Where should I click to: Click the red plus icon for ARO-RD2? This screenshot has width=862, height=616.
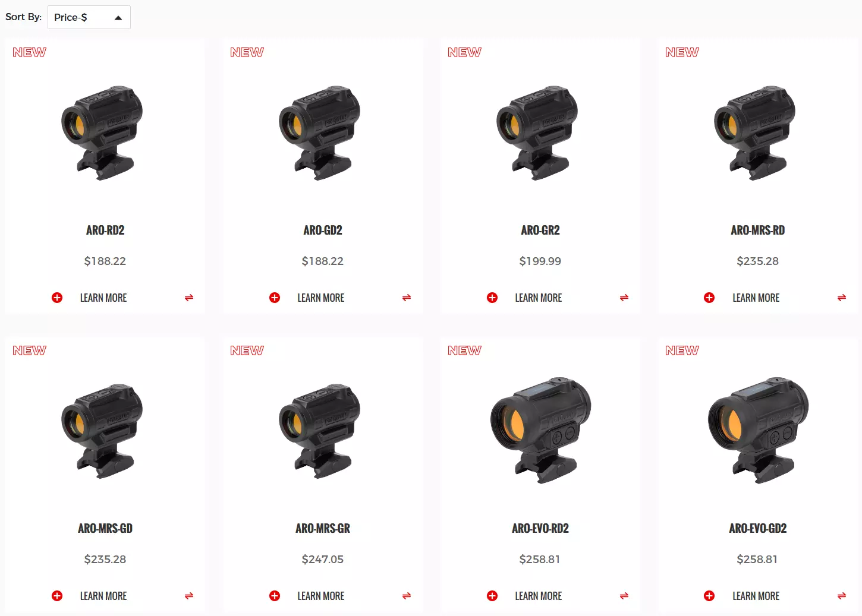click(57, 298)
